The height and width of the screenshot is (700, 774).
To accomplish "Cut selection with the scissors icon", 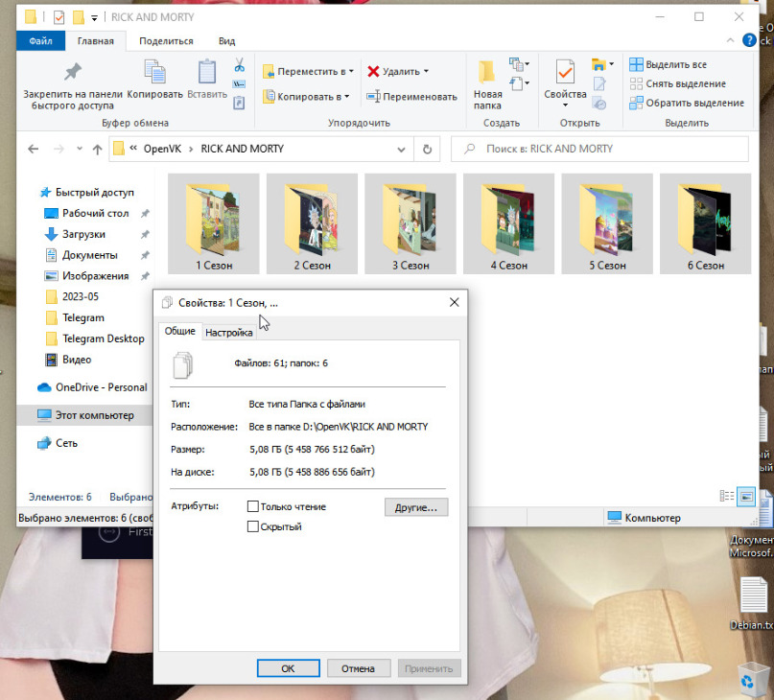I will (240, 65).
